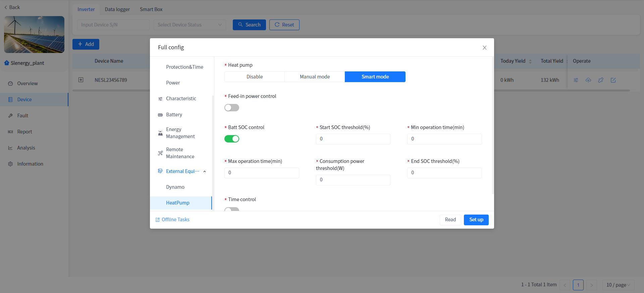Image resolution: width=644 pixels, height=293 pixels.
Task: Switch to the Data logger tab
Action: pos(117,9)
